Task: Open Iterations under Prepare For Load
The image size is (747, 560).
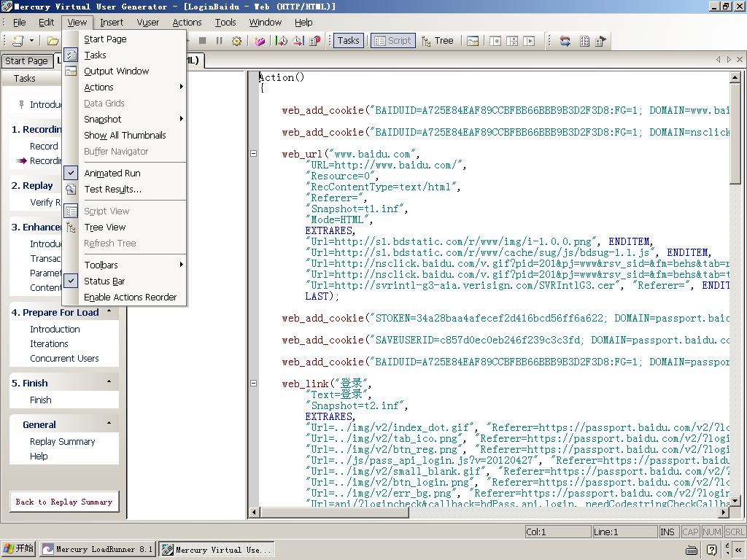Action: [x=49, y=344]
